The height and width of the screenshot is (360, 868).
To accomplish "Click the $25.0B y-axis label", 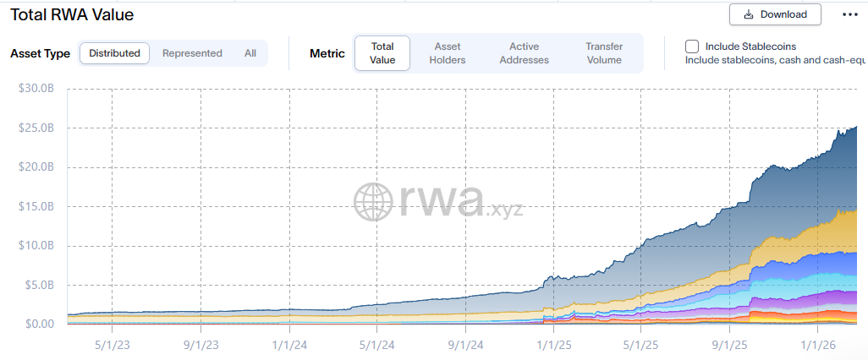I will coord(36,128).
